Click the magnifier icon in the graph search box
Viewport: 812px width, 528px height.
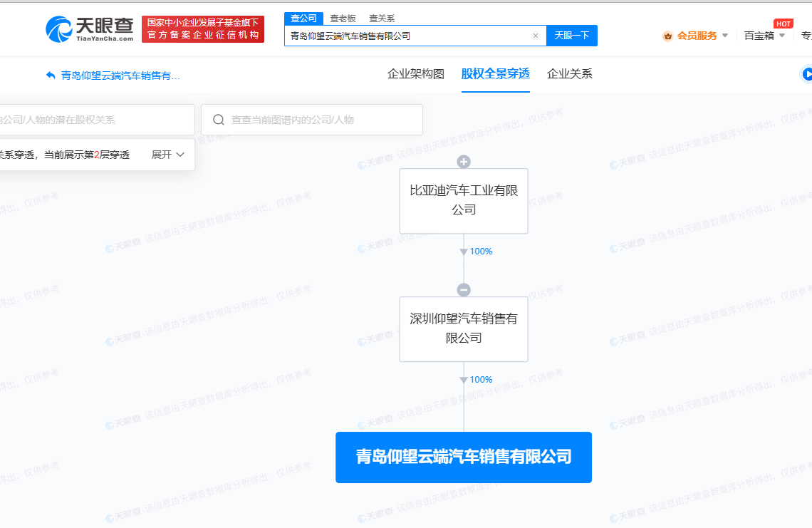tap(219, 120)
